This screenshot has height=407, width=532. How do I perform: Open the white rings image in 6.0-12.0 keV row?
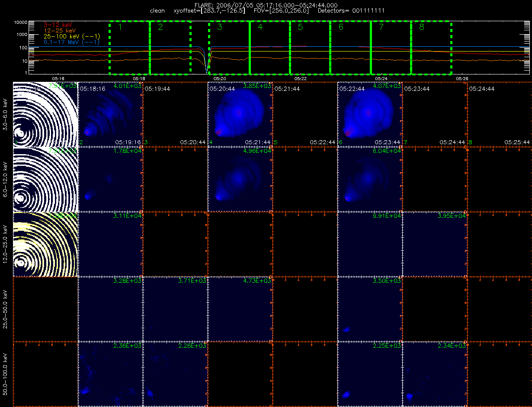45,179
